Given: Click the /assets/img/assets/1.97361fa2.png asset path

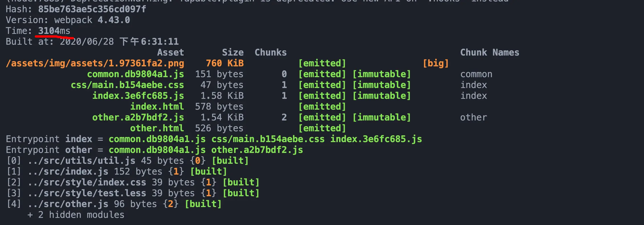Looking at the screenshot, I should [95, 63].
